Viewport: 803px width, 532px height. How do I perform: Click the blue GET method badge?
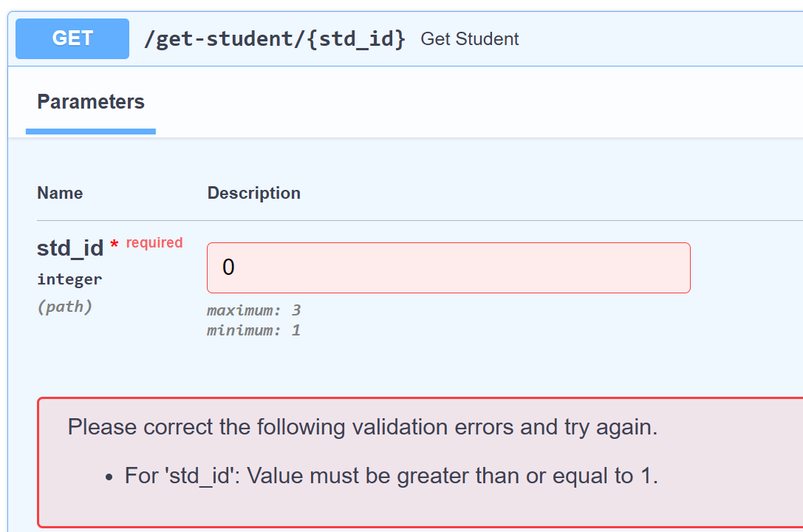(x=72, y=38)
